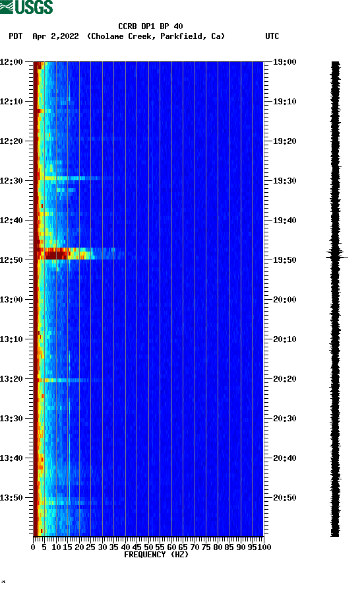Click the 19:10 UTC time label
This screenshot has height=589, width=364.
(284, 102)
